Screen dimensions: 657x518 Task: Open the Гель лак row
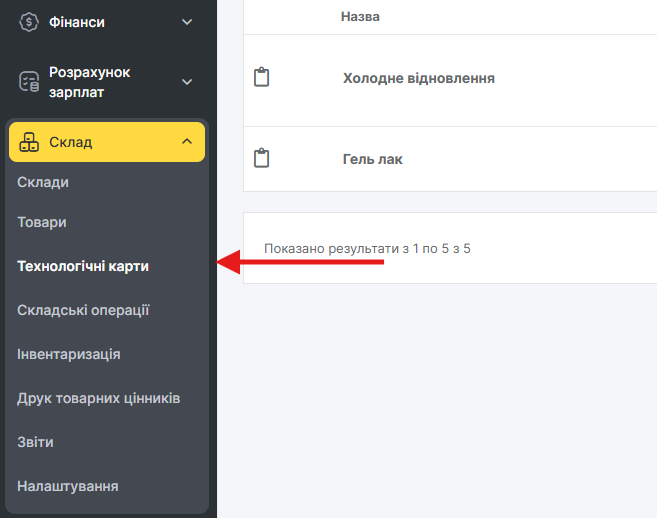tap(373, 159)
